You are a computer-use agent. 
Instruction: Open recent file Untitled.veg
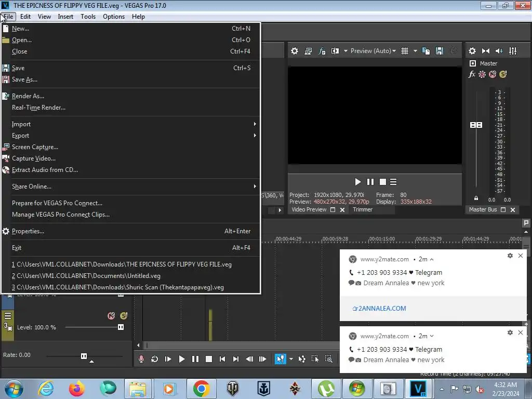click(x=130, y=276)
